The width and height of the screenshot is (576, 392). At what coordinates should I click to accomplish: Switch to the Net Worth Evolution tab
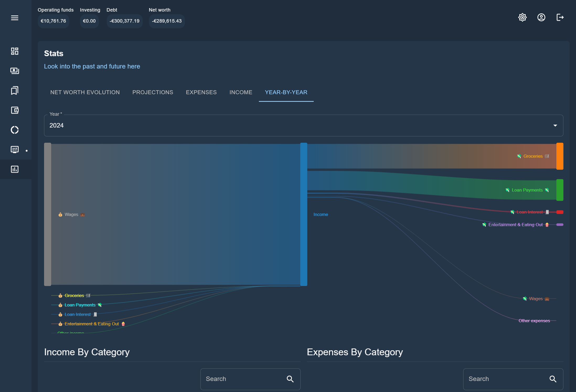(x=85, y=92)
